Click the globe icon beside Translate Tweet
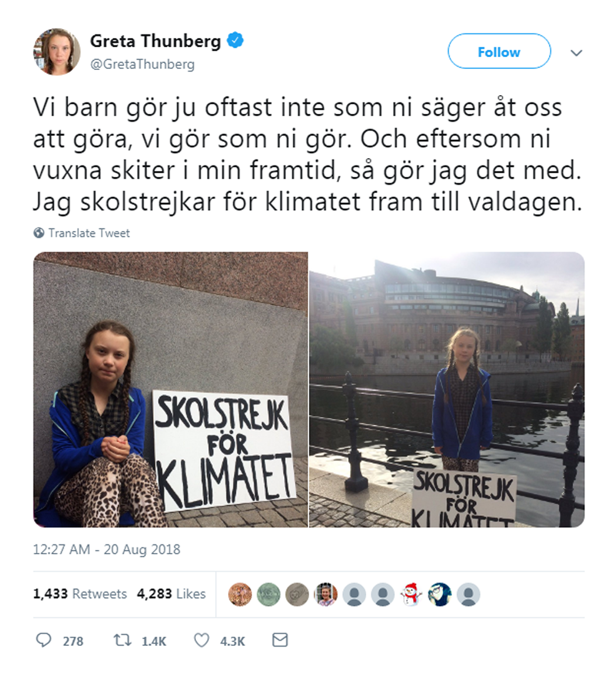This screenshot has height=678, width=616. [x=39, y=233]
